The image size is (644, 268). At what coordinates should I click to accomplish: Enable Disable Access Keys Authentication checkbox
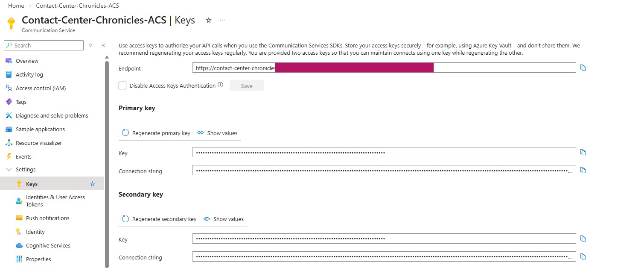(x=122, y=85)
